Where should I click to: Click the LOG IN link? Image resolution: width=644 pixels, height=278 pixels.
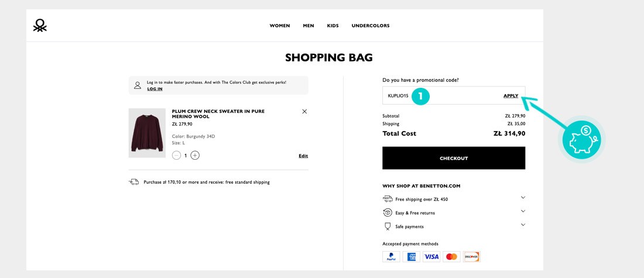[155, 89]
